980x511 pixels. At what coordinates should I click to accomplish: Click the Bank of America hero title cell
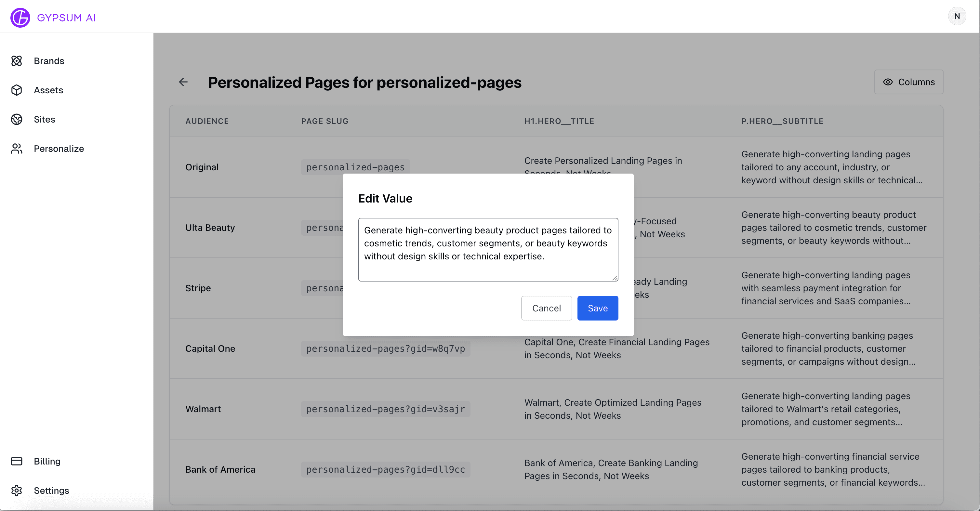(611, 470)
